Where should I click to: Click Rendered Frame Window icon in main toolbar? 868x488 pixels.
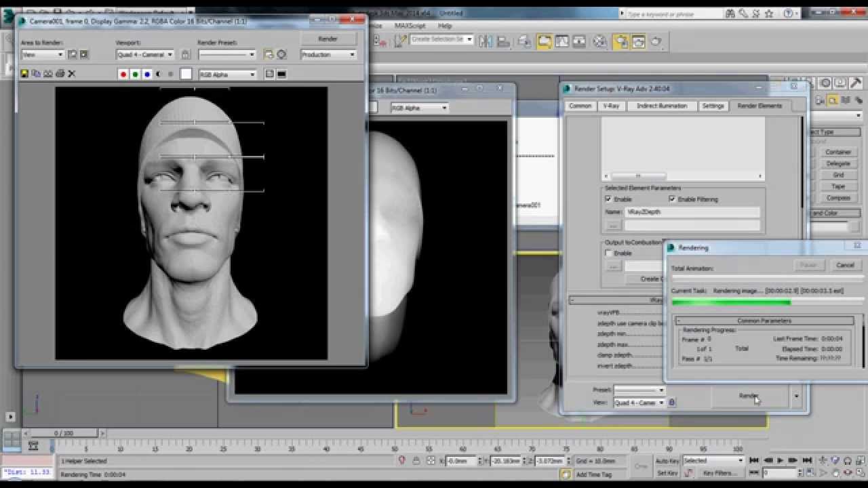[x=639, y=41]
